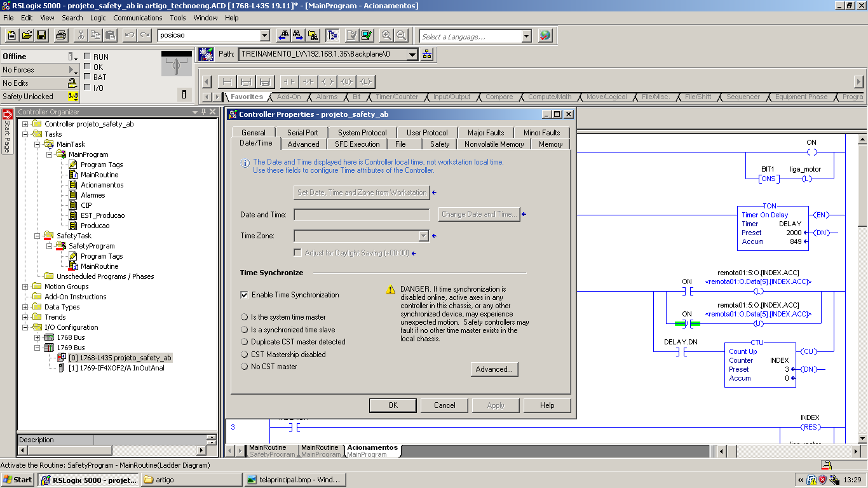The width and height of the screenshot is (868, 488).
Task: Open a project using the folder icon
Action: click(x=25, y=36)
